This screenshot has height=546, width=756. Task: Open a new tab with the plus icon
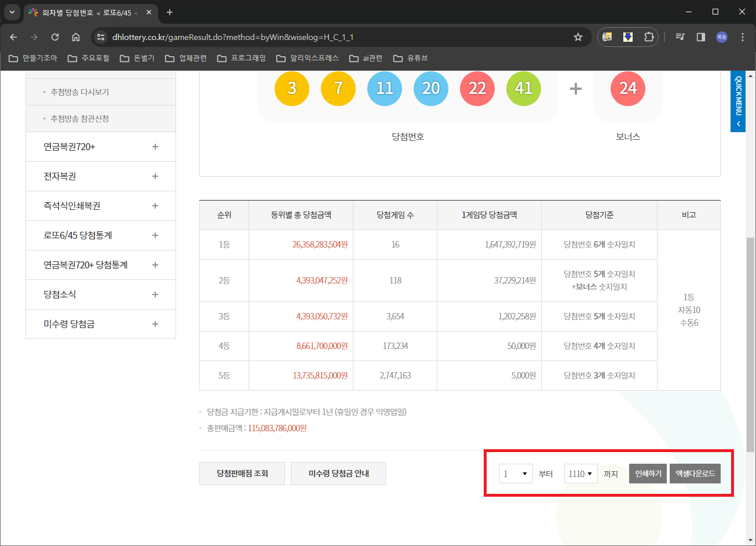pos(170,12)
